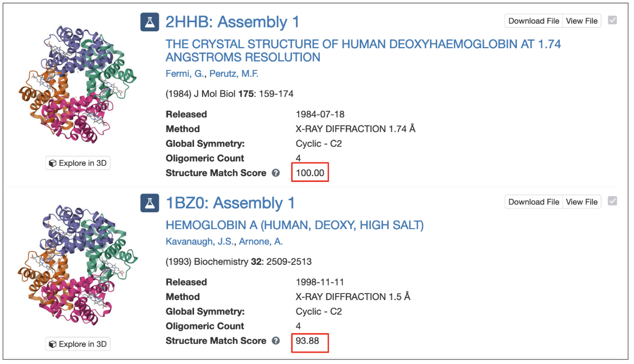Screen dimensions: 634x364
Task: Download File for 1BZ0 assembly
Action: coord(534,202)
